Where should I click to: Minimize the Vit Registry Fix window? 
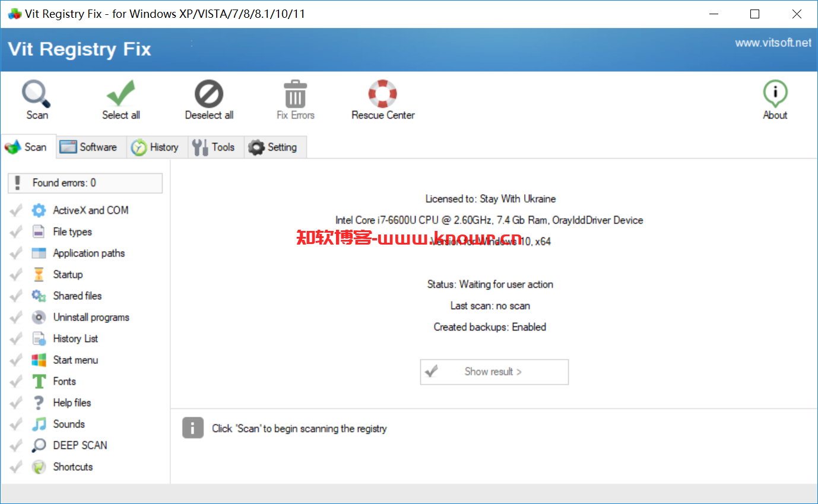click(x=714, y=14)
